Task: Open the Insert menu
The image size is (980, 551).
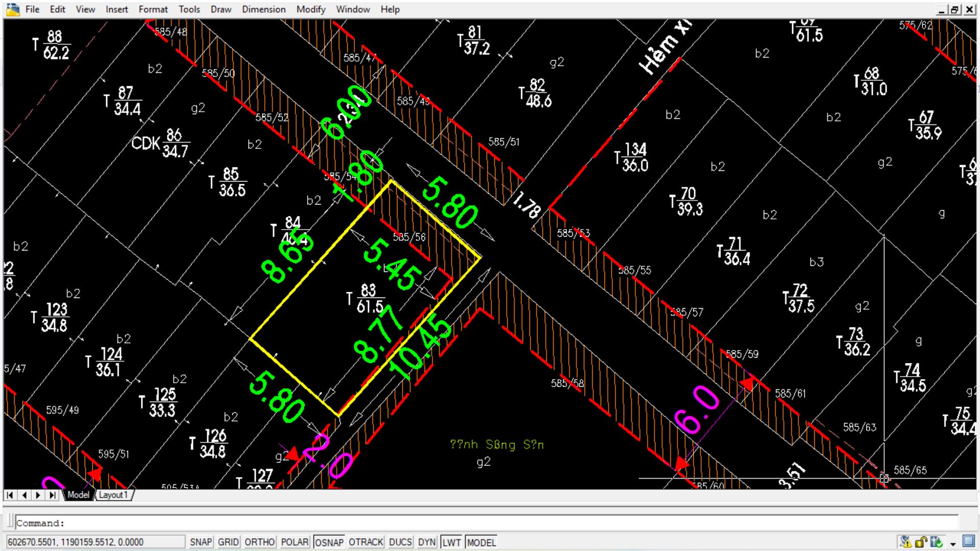Action: (117, 9)
